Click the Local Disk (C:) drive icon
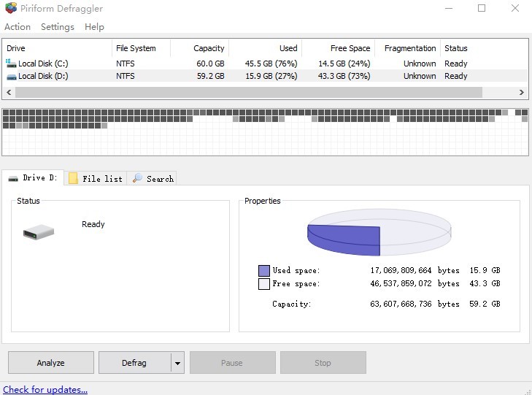Screen dimensions: 532x395 11,64
